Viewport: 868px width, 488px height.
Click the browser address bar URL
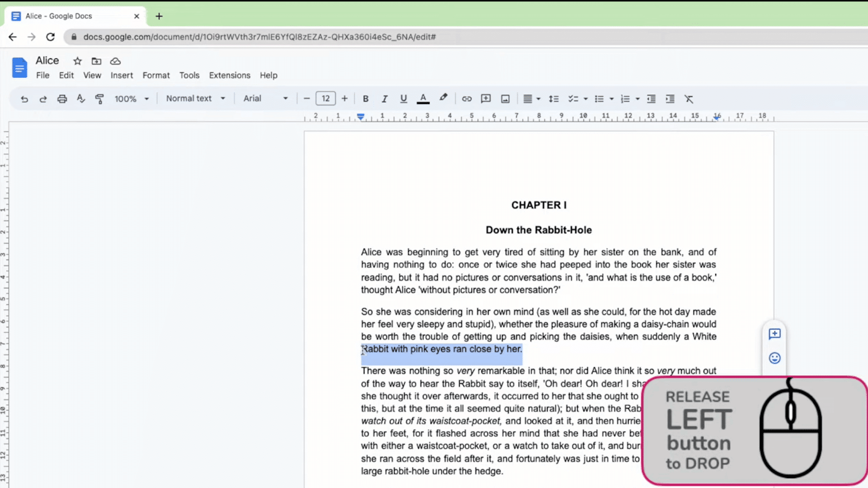pyautogui.click(x=259, y=37)
